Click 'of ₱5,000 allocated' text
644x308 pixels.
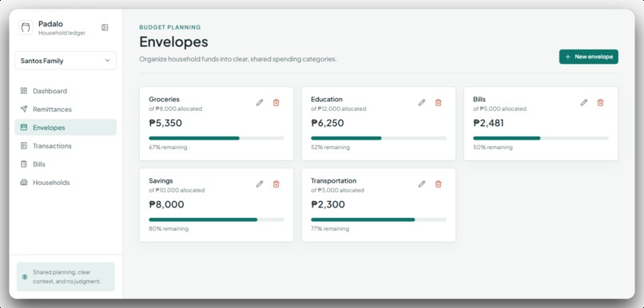tap(499, 109)
